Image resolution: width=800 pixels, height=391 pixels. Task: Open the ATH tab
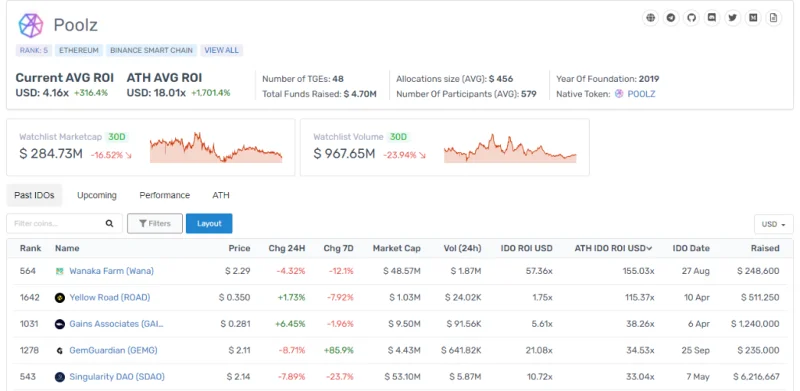click(x=221, y=195)
